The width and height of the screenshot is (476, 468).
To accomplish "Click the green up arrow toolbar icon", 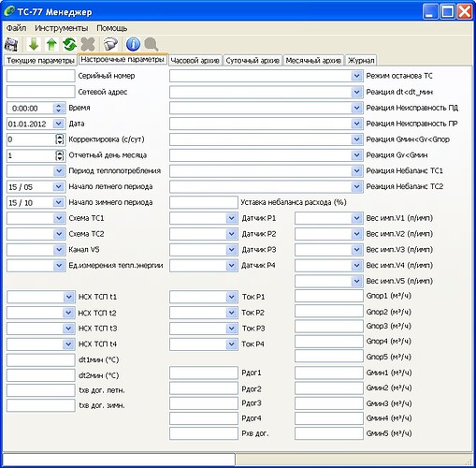I will pos(51,44).
